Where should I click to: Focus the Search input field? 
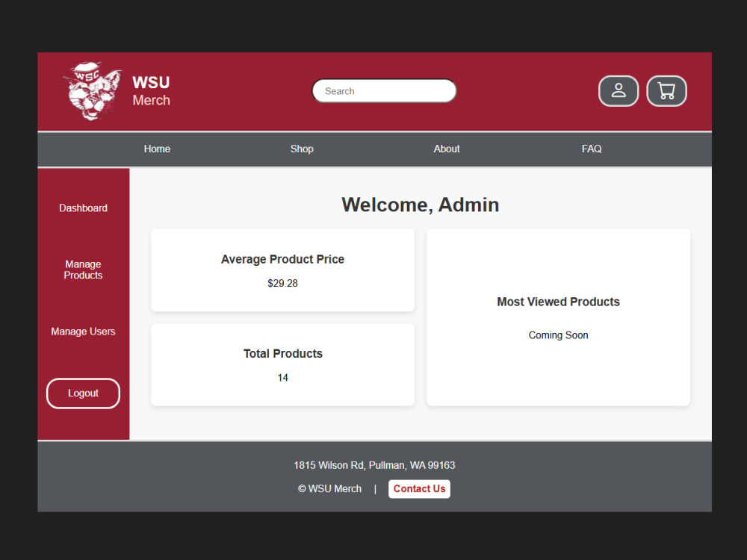384,91
